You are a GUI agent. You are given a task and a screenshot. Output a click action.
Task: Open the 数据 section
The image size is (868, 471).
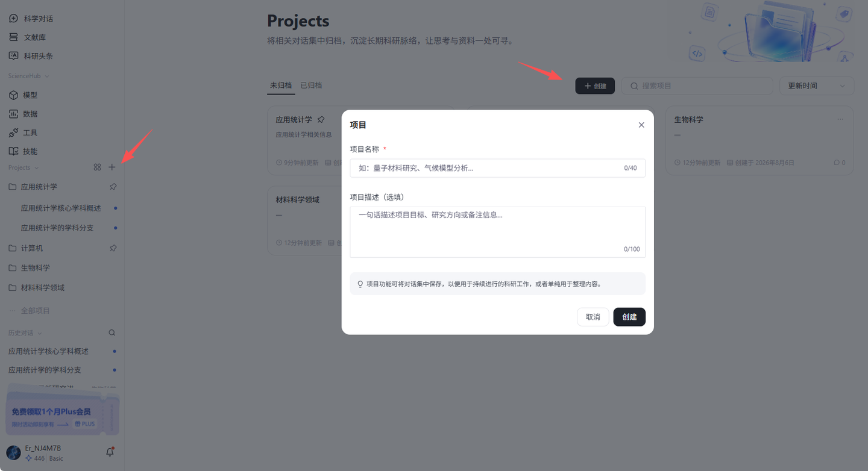(x=24, y=114)
